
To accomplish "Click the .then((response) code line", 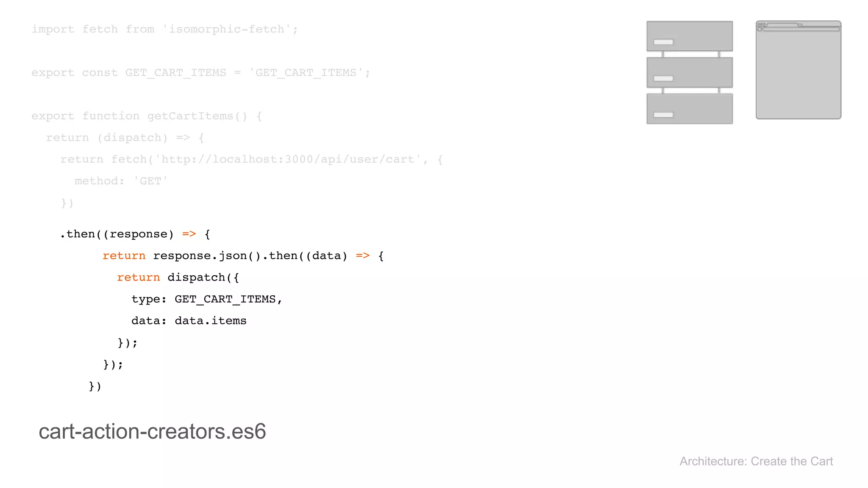I will 135,234.
